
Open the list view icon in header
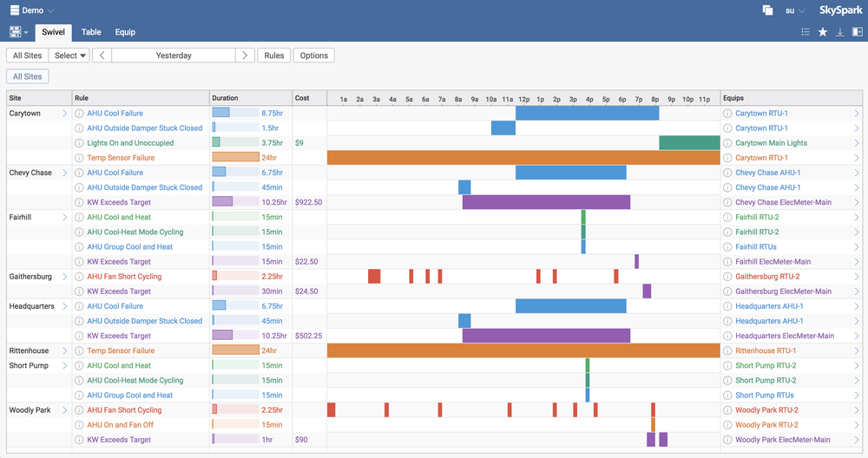pyautogui.click(x=806, y=32)
